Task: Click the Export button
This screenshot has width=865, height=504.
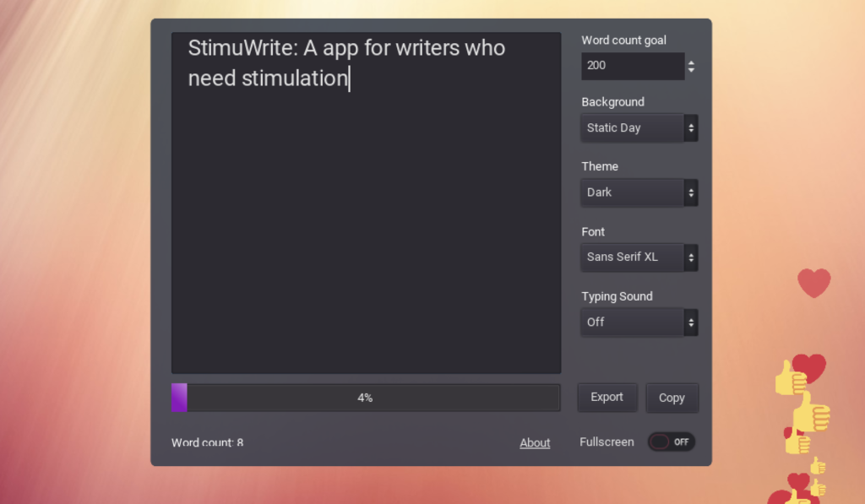Action: [x=607, y=398]
